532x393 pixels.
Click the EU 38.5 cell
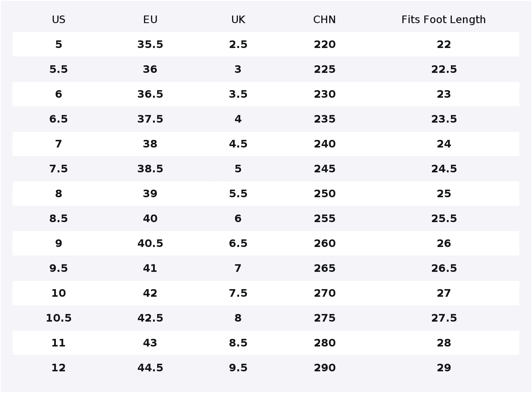pyautogui.click(x=150, y=169)
